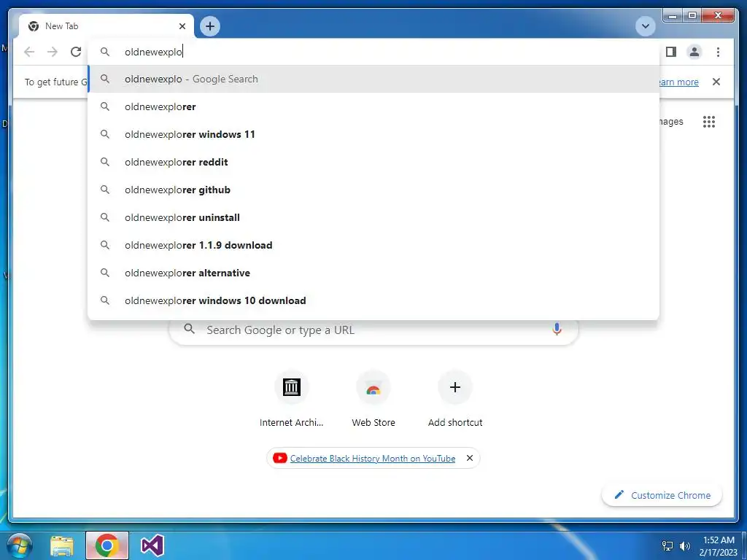Select 'oldnewexplorer alternative' suggestion

click(x=373, y=273)
